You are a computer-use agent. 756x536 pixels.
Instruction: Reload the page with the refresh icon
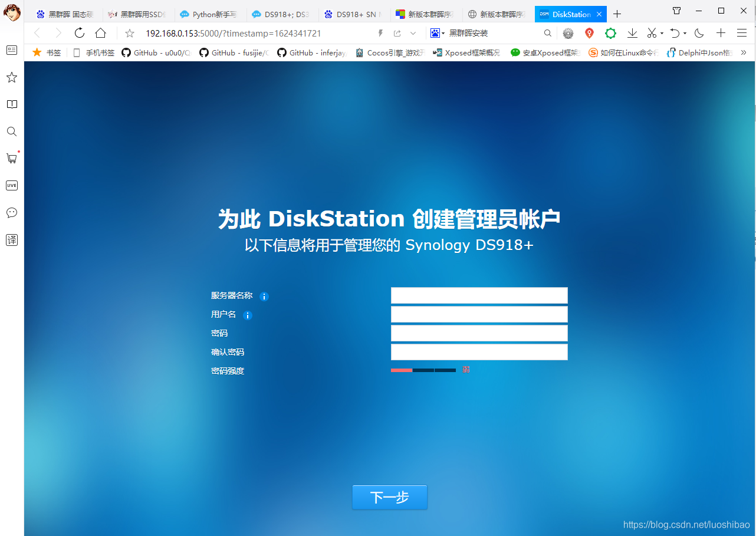point(79,33)
